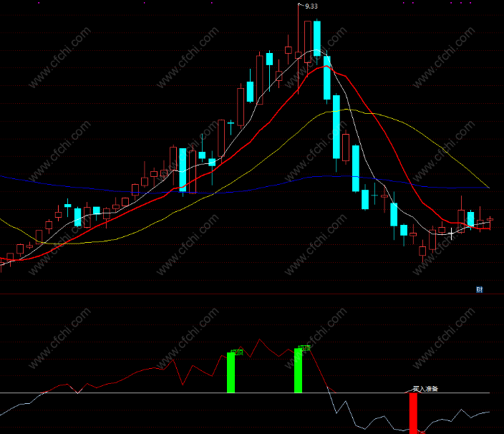Click the 买入准备 signal label
This screenshot has height=434, width=504.
pyautogui.click(x=425, y=389)
